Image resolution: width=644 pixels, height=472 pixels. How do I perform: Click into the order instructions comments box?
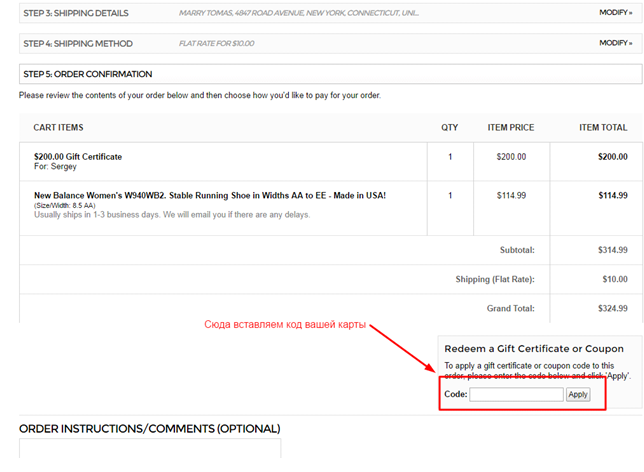tap(150, 449)
